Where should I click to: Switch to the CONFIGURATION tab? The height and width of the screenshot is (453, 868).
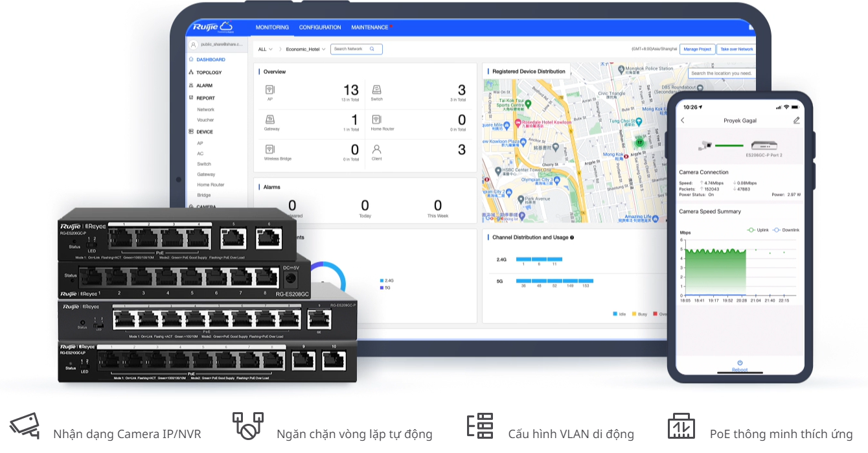coord(319,27)
